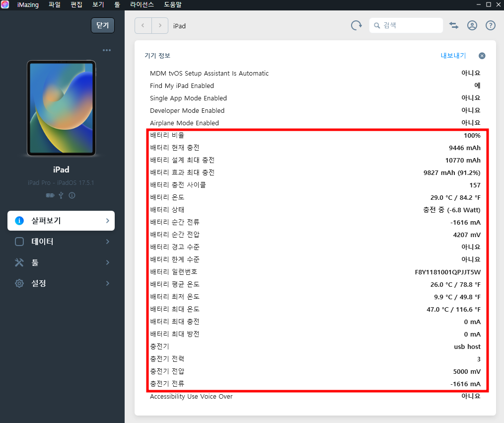Click the Single App Mode Enabled label
The width and height of the screenshot is (504, 423).
[x=188, y=98]
